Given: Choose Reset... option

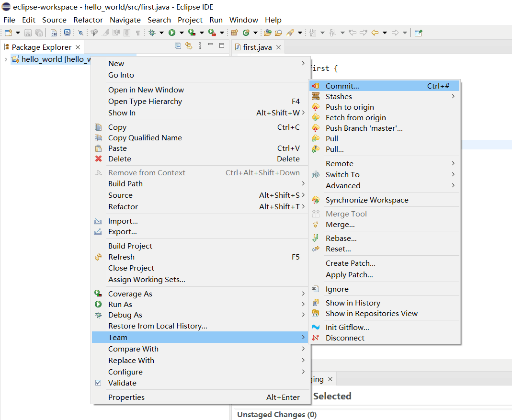Looking at the screenshot, I should coord(384,249).
